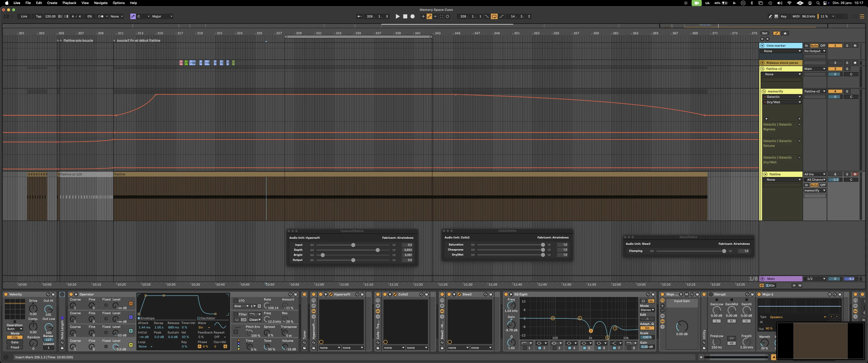
Task: Solo the time marker track
Action: [847, 45]
